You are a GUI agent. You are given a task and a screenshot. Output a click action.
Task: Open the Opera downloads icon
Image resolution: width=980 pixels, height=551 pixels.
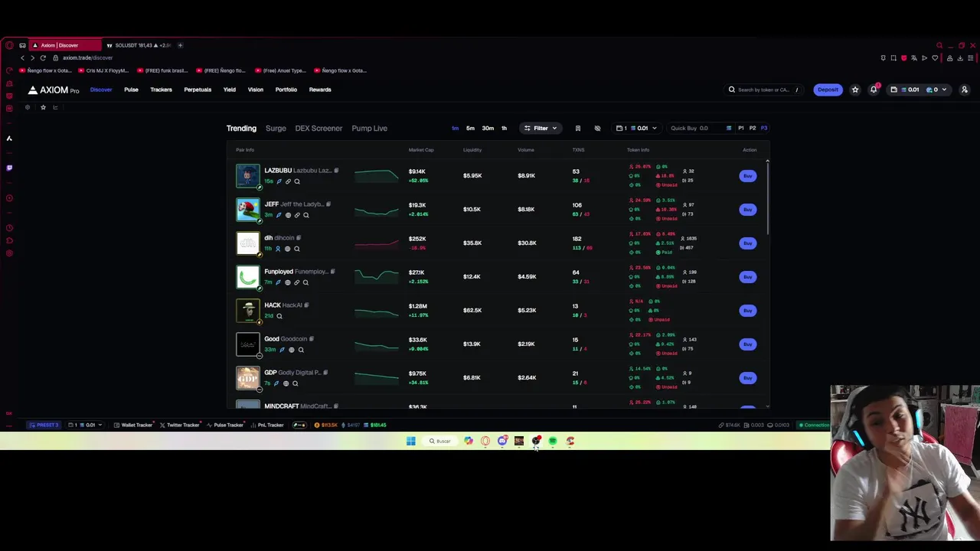960,58
